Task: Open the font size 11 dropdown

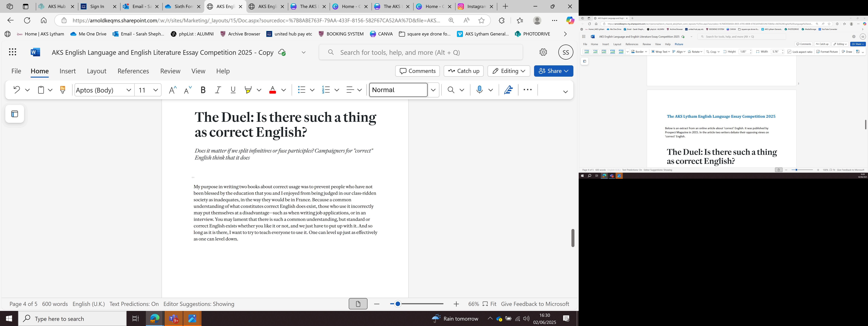Action: (x=155, y=90)
